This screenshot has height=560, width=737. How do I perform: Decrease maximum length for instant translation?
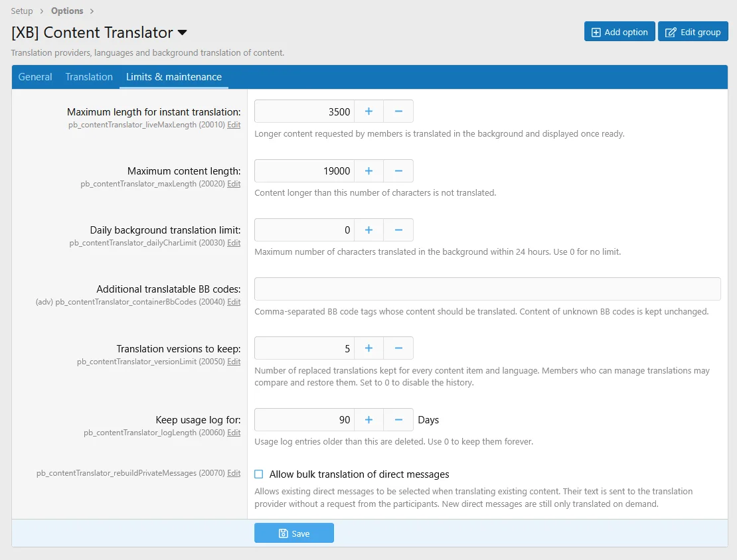coord(398,111)
